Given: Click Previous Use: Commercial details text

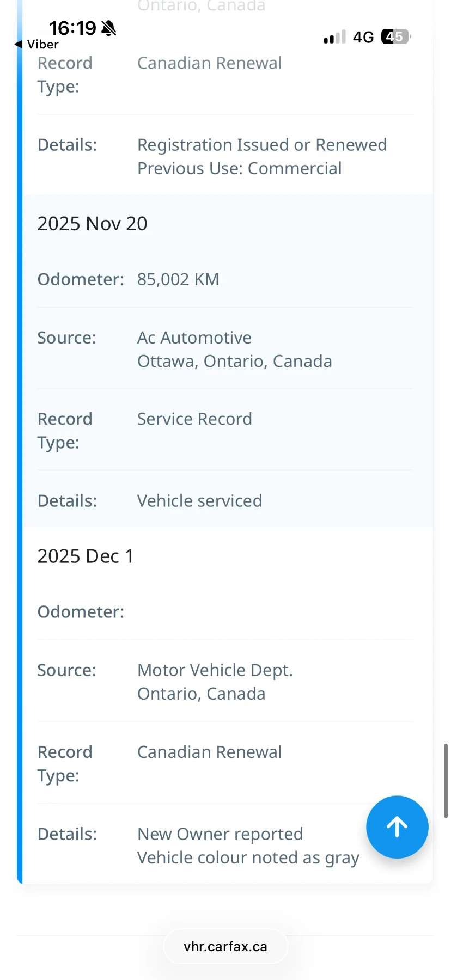Looking at the screenshot, I should [239, 169].
